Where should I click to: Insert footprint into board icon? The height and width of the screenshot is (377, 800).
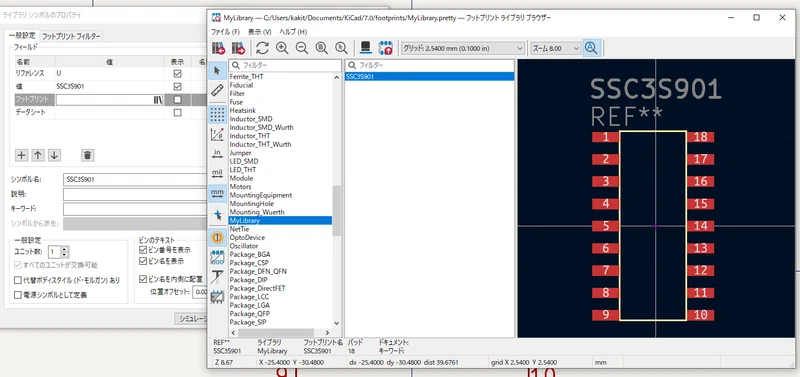[385, 48]
